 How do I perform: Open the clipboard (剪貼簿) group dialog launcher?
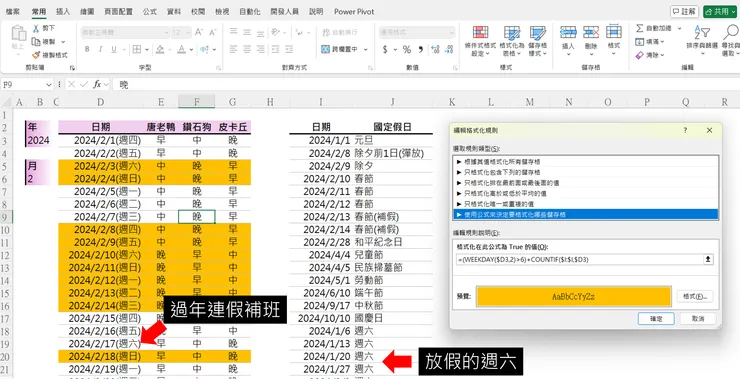(72, 68)
